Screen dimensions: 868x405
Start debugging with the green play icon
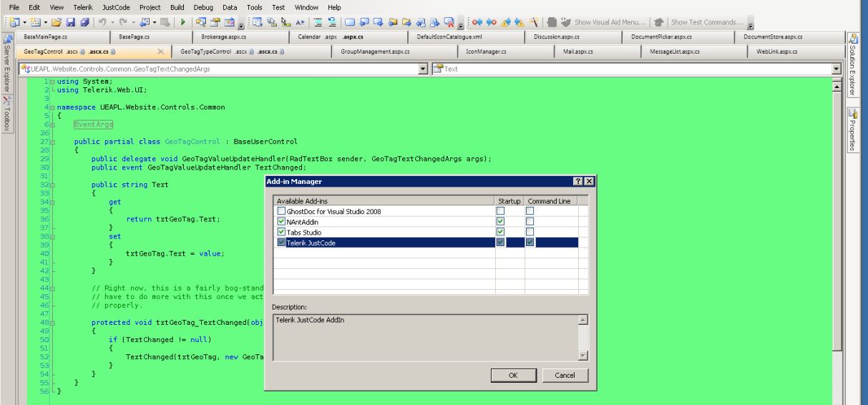[182, 21]
